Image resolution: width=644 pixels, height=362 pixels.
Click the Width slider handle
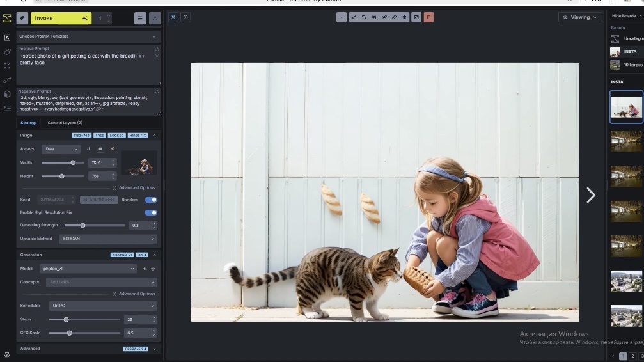(73, 162)
